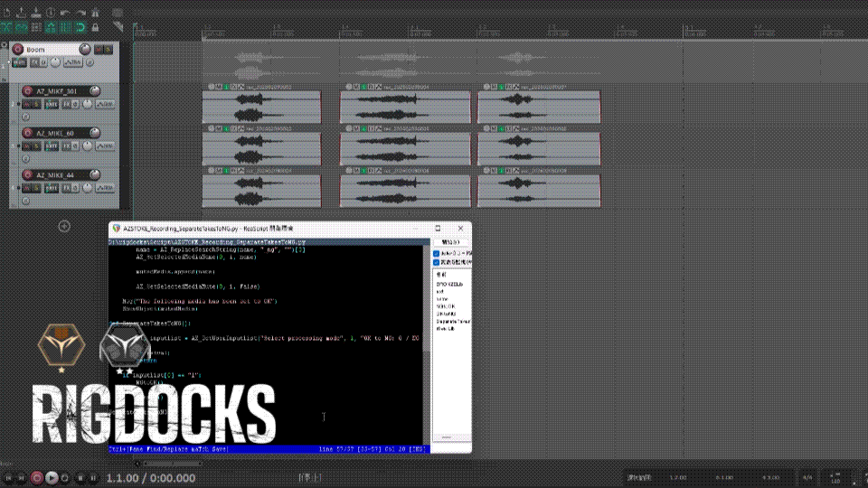Toggle snap in the toolbar
The width and height of the screenshot is (868, 488).
[80, 27]
